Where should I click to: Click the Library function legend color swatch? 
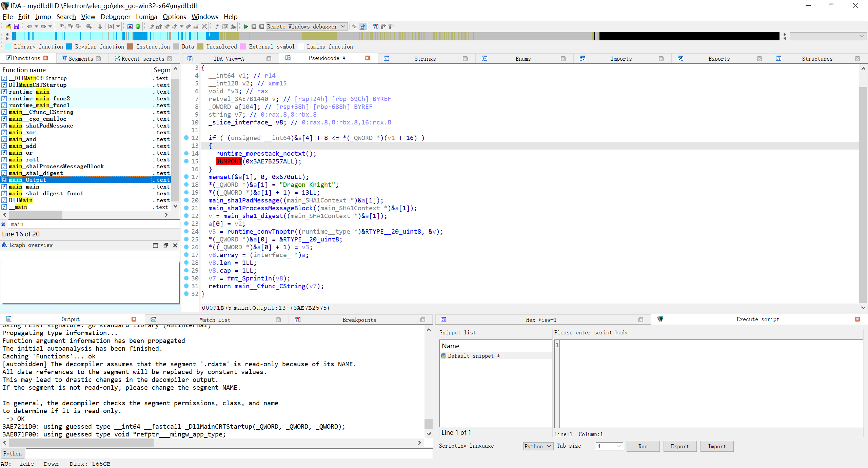(x=8, y=46)
